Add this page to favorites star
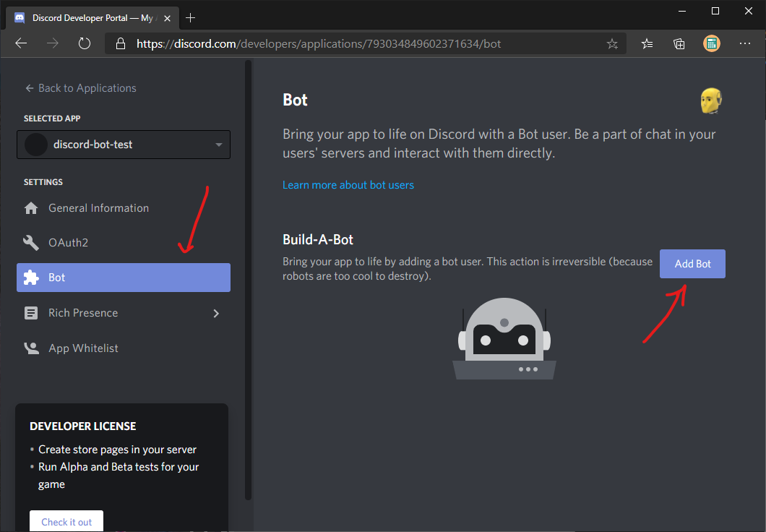 (612, 44)
